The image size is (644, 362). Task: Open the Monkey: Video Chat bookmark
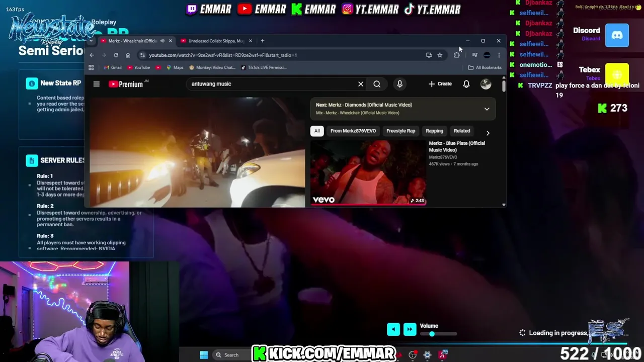pyautogui.click(x=212, y=67)
